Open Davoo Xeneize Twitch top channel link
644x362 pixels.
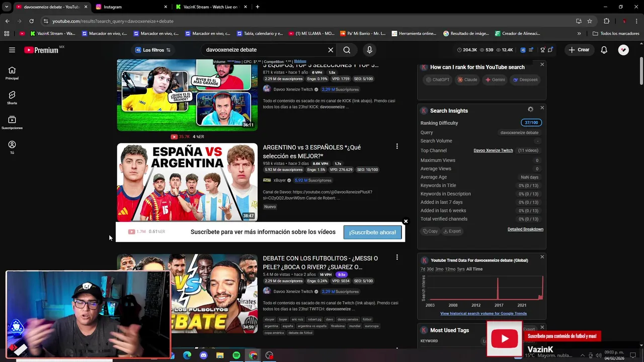493,150
